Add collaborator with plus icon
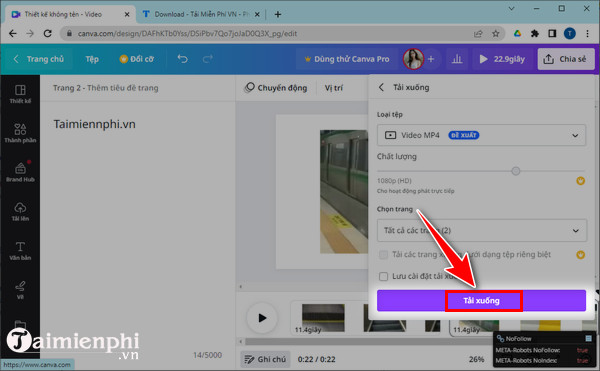This screenshot has height=371, width=600. [431, 59]
